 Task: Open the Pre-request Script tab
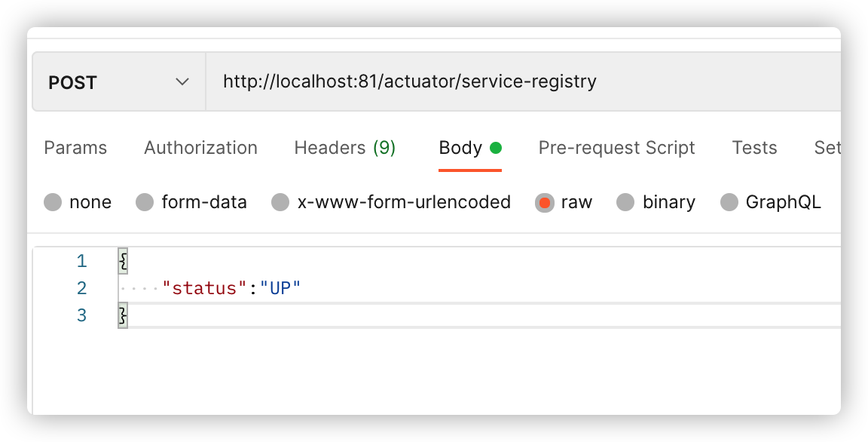tap(616, 148)
